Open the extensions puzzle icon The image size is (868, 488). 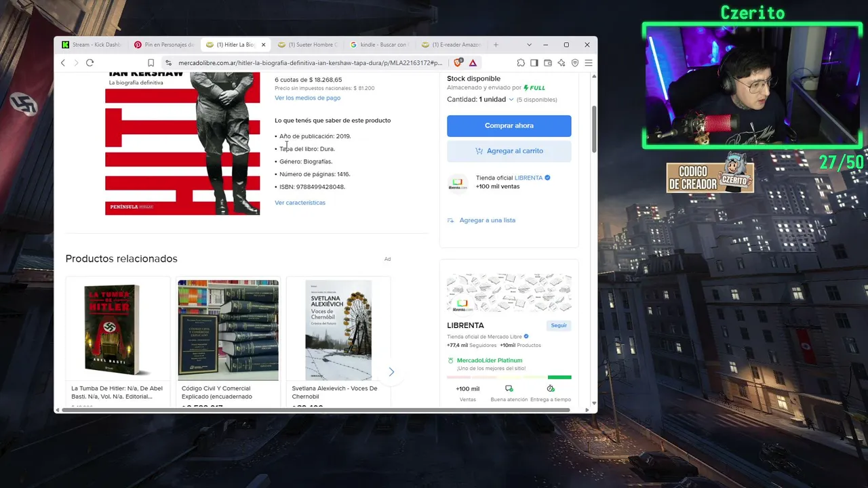521,63
